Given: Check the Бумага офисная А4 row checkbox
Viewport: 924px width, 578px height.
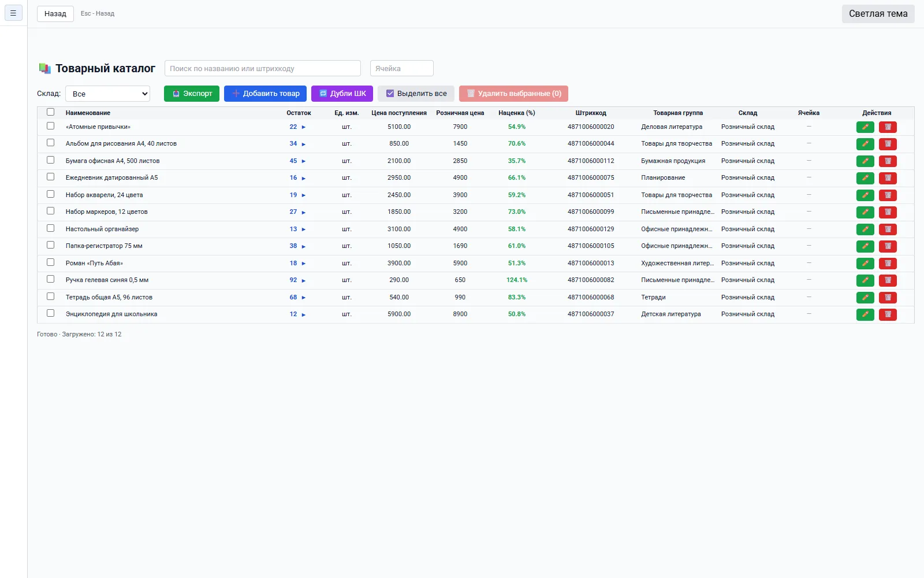Looking at the screenshot, I should coord(51,160).
